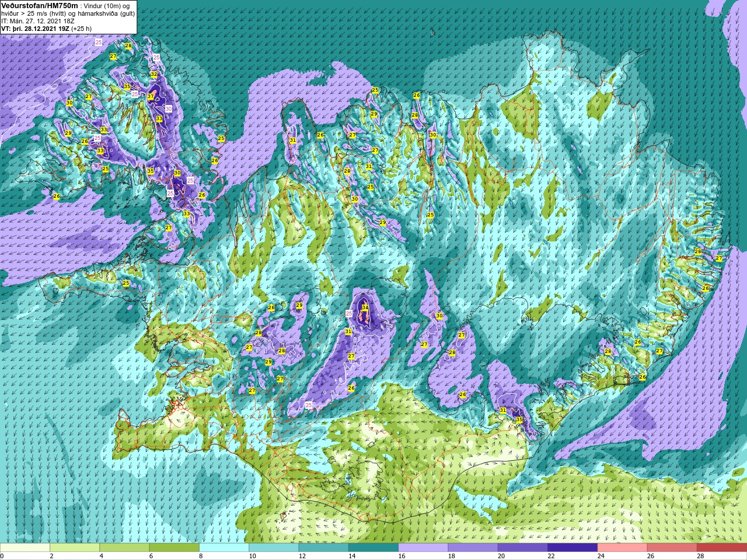Click the scale number '24' under the legend
Image resolution: width=747 pixels, height=560 pixels.
(x=601, y=556)
